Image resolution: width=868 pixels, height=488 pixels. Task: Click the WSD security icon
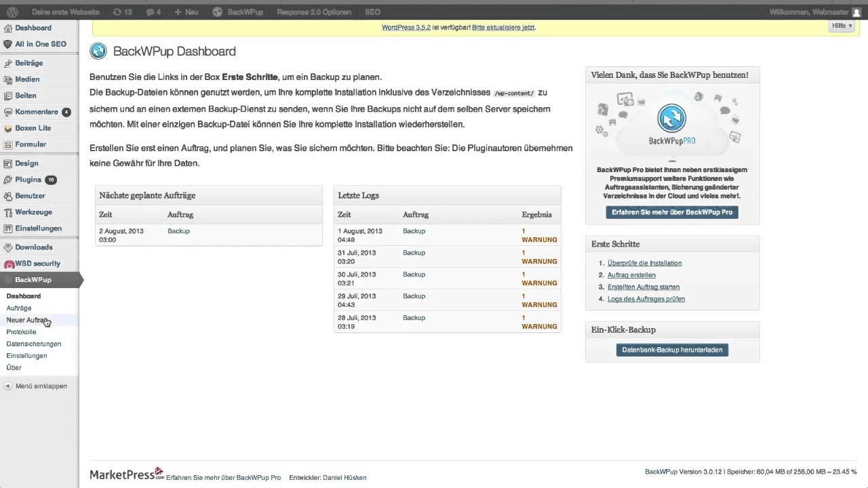pyautogui.click(x=8, y=264)
